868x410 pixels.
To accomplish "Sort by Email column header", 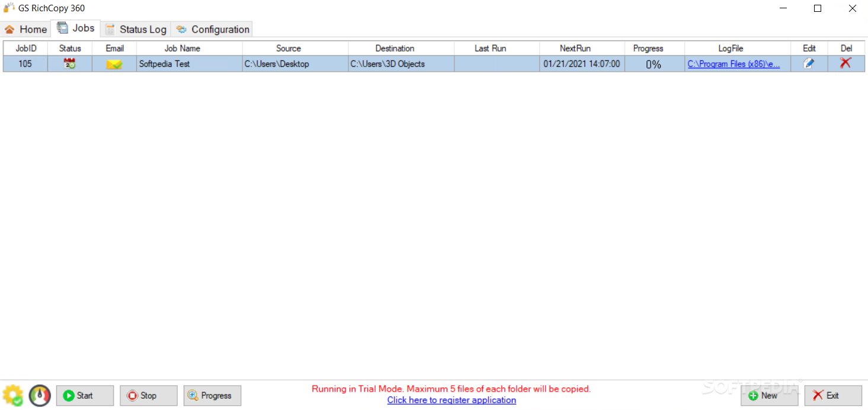I will 114,49.
